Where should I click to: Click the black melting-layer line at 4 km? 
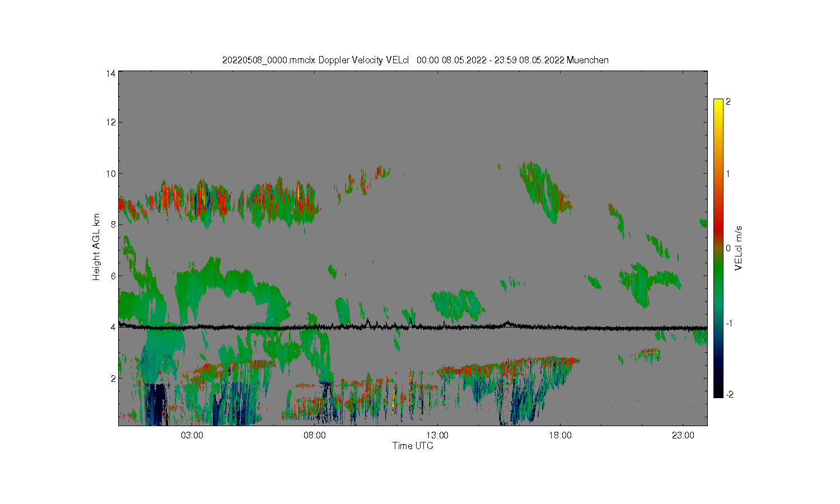tap(413, 327)
